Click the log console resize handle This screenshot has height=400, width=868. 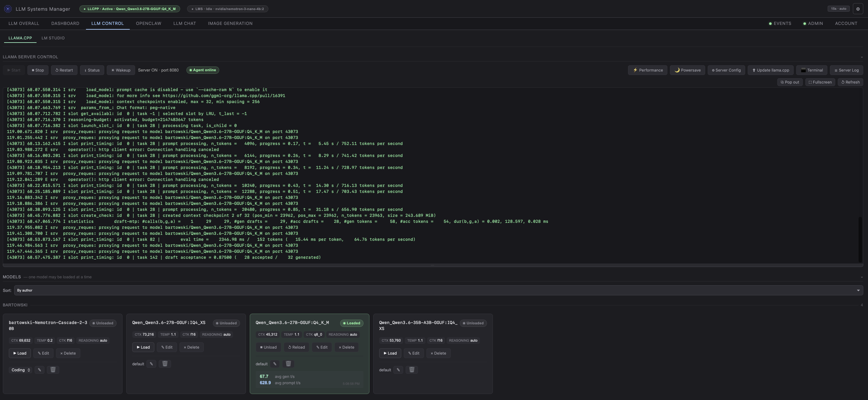point(433,265)
